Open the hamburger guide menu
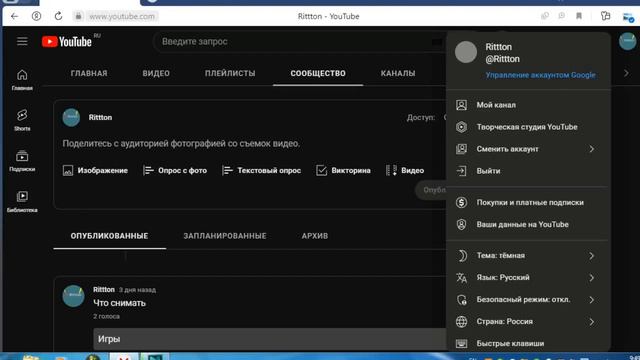 tap(22, 42)
